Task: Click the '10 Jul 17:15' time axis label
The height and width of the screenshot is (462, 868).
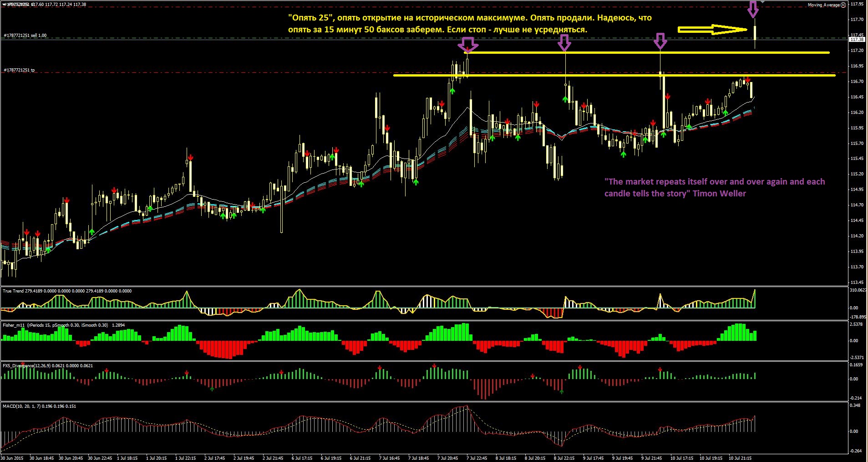Action: coord(682,458)
